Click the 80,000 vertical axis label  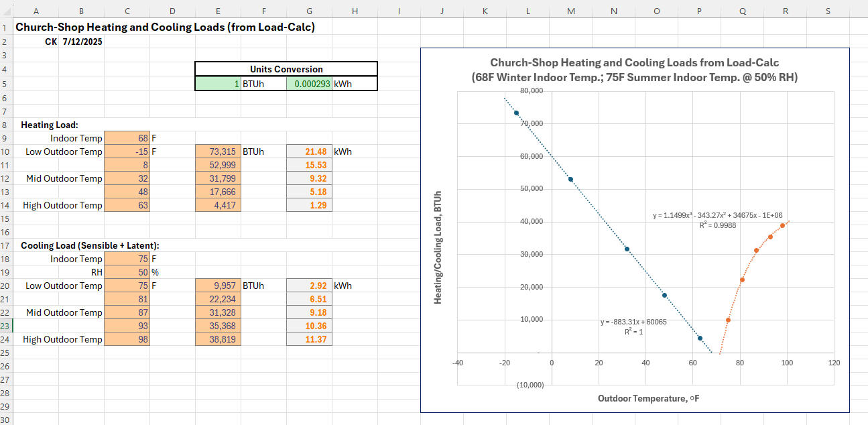(532, 91)
